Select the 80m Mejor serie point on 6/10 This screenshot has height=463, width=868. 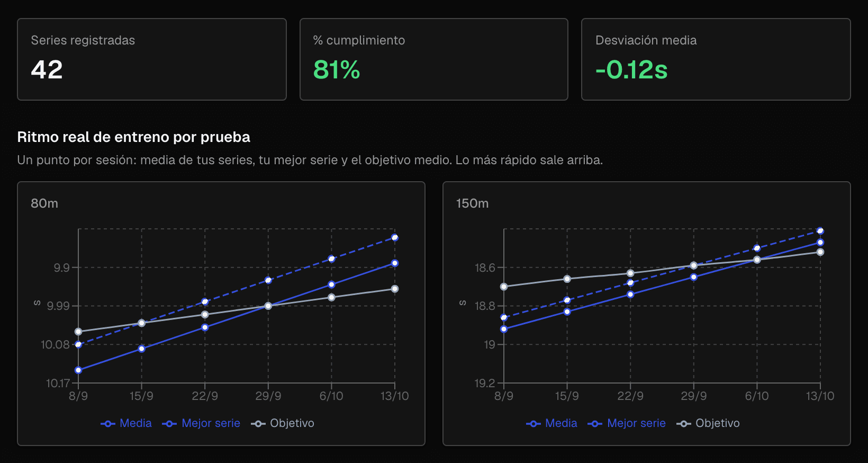[331, 259]
